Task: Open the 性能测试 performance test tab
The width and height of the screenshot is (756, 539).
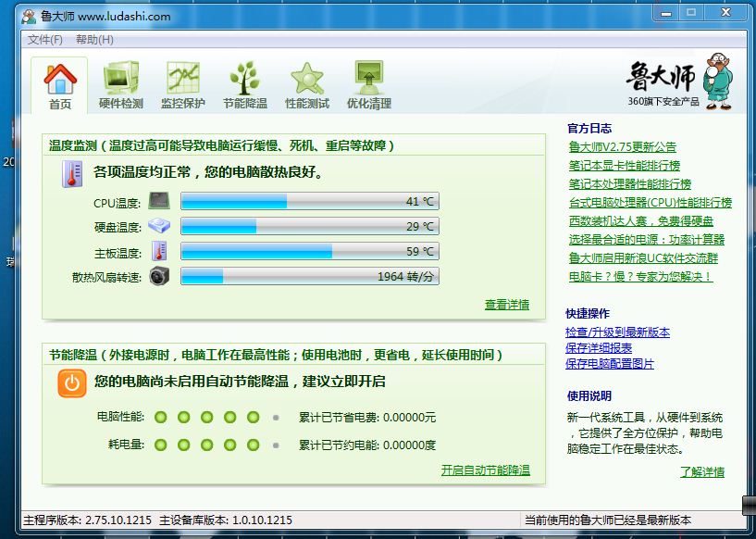Action: pyautogui.click(x=307, y=85)
